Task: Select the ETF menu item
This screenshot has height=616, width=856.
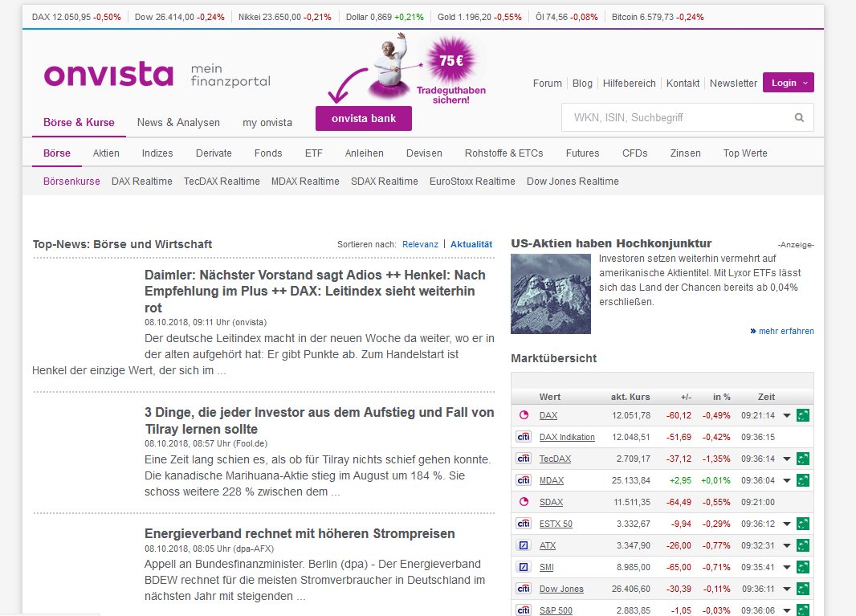Action: 314,153
